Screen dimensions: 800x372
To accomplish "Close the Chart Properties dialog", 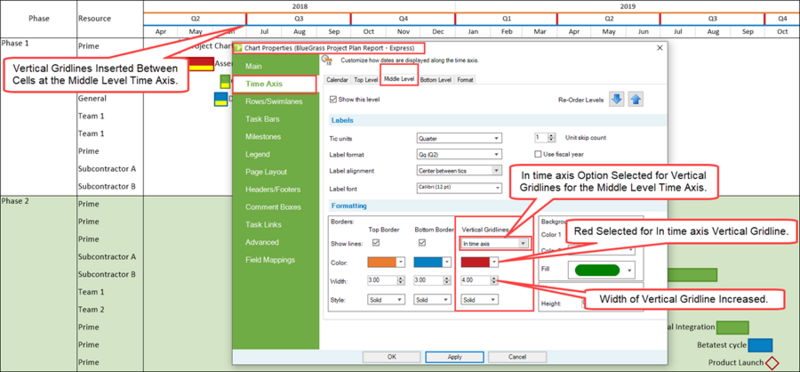I will pos(659,48).
